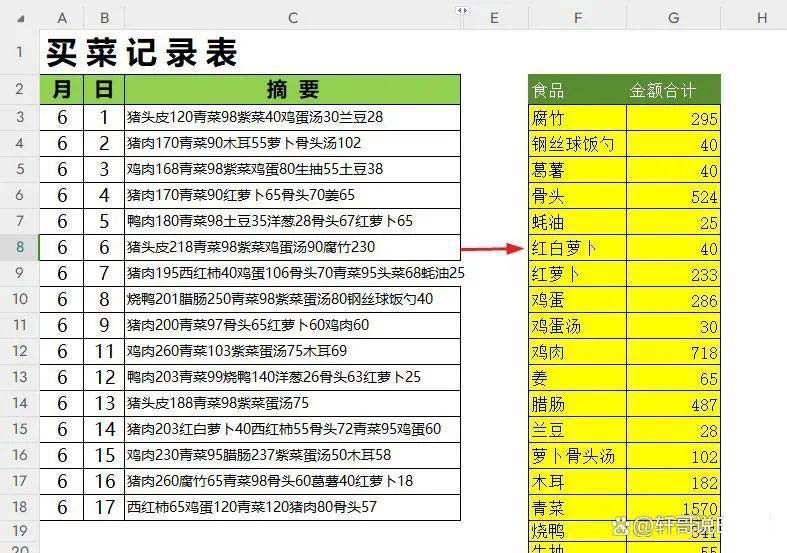Click the red arrow shape

point(494,247)
